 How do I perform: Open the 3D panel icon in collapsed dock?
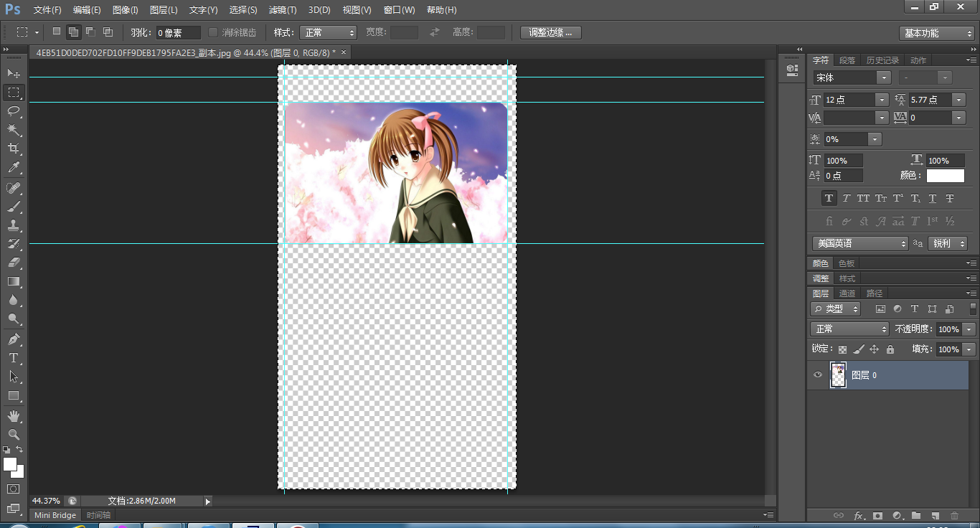click(792, 70)
